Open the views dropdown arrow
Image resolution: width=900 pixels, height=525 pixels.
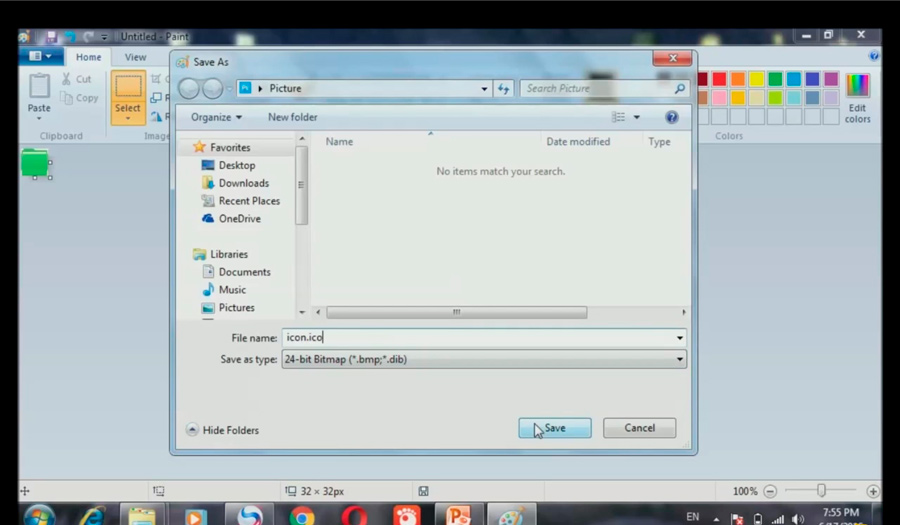pyautogui.click(x=637, y=117)
